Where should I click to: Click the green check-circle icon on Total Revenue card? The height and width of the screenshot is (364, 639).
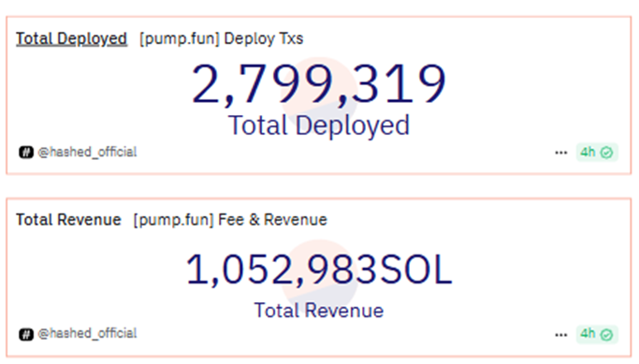(x=606, y=335)
